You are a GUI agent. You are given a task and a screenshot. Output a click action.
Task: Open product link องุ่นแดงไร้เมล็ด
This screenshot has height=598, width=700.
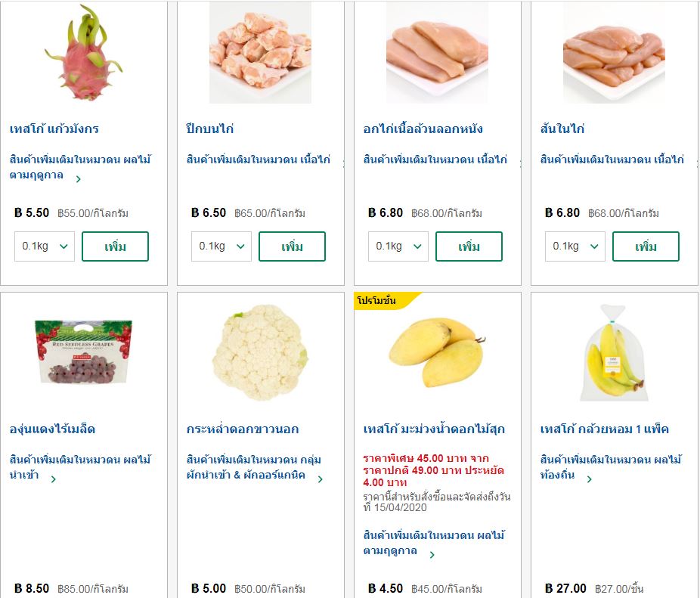pyautogui.click(x=53, y=429)
